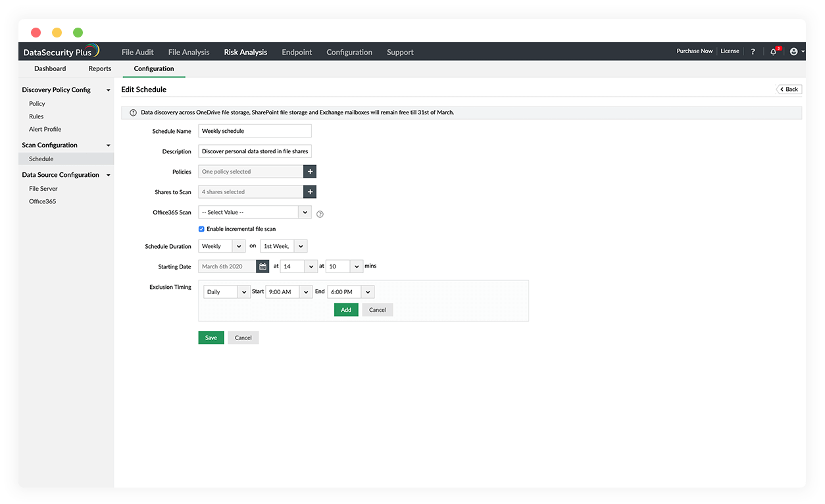Add shares to scan with plus icon
The image size is (825, 504).
click(310, 191)
